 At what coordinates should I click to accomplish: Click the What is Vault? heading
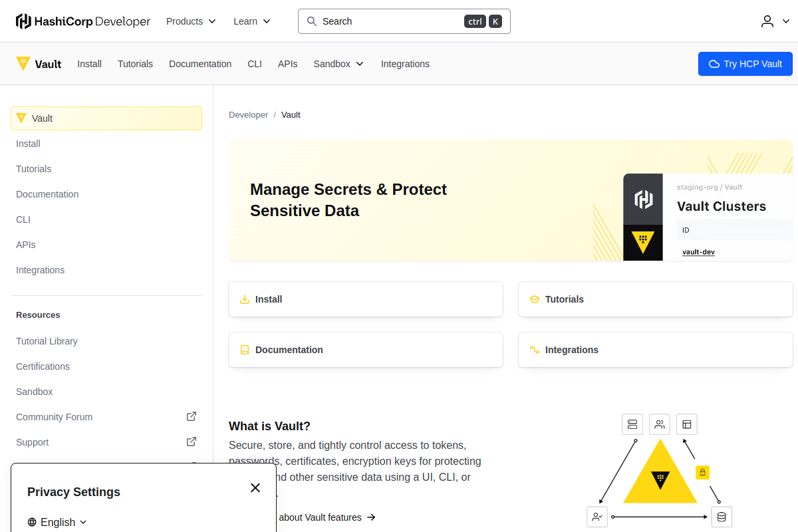click(x=269, y=426)
